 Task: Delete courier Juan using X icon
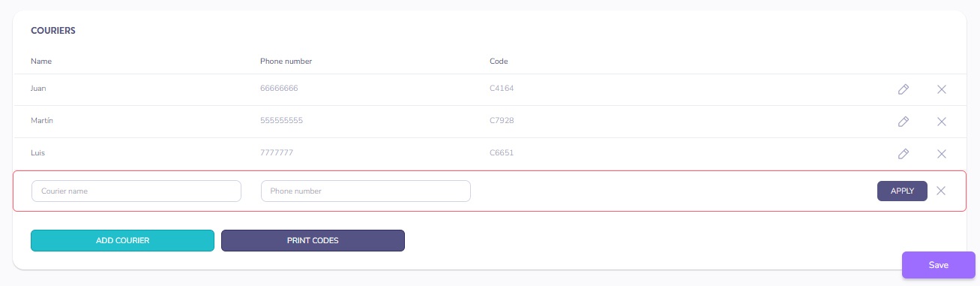point(942,89)
